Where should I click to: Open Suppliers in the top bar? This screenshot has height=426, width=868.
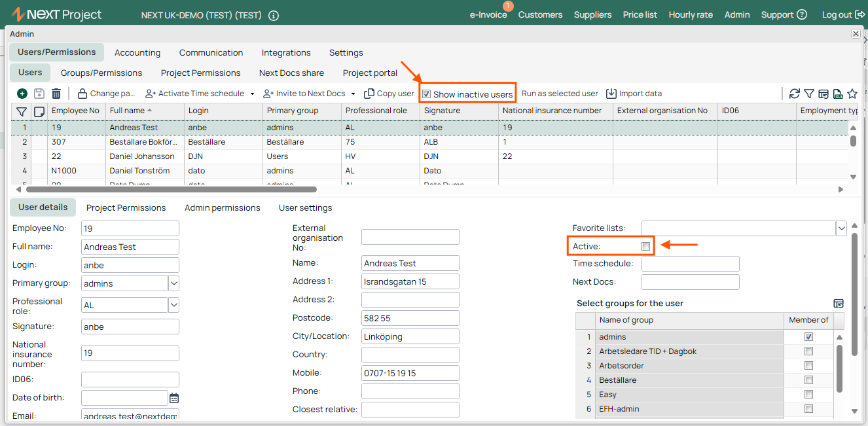tap(593, 14)
